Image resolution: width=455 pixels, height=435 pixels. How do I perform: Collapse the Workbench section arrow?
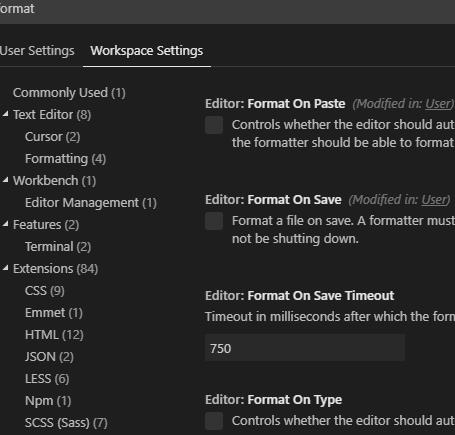coord(5,180)
